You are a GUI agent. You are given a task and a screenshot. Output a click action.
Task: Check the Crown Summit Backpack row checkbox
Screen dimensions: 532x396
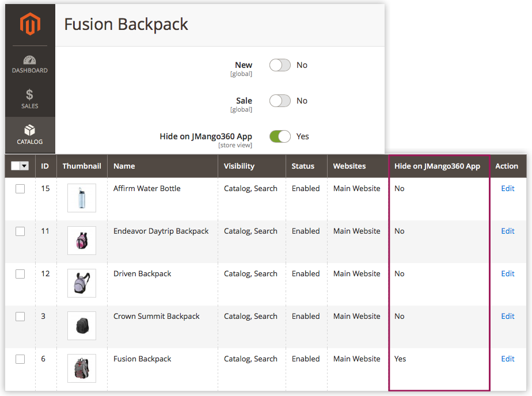(20, 317)
